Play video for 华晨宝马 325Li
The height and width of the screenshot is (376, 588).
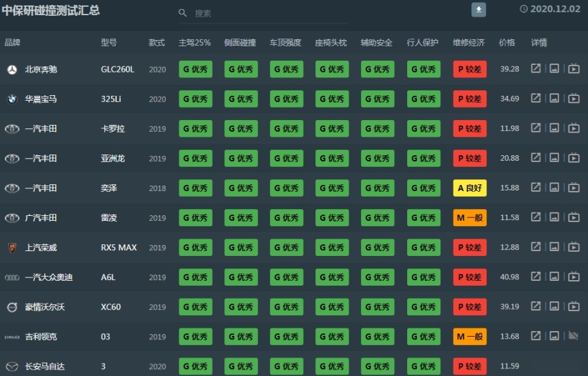[574, 98]
